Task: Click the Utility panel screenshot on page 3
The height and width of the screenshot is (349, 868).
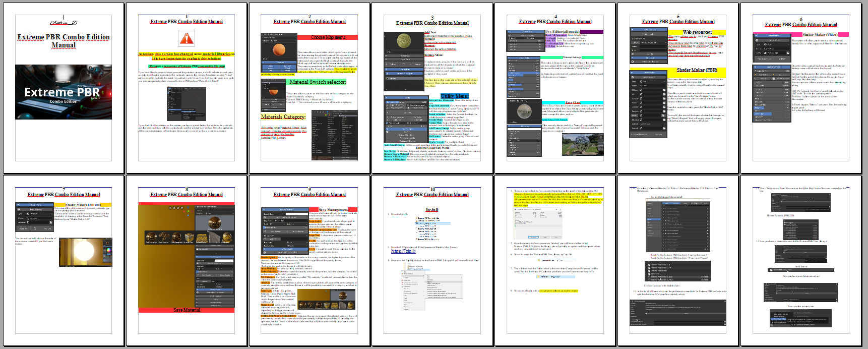Action: 406,120
